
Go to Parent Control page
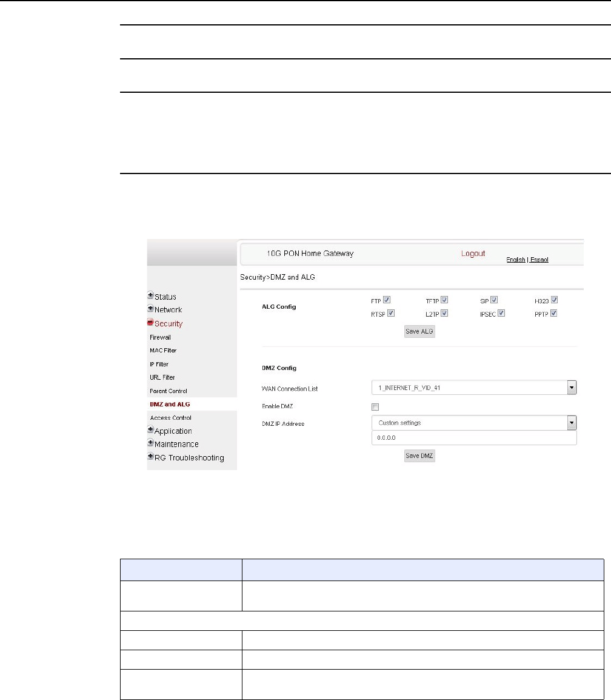point(168,391)
